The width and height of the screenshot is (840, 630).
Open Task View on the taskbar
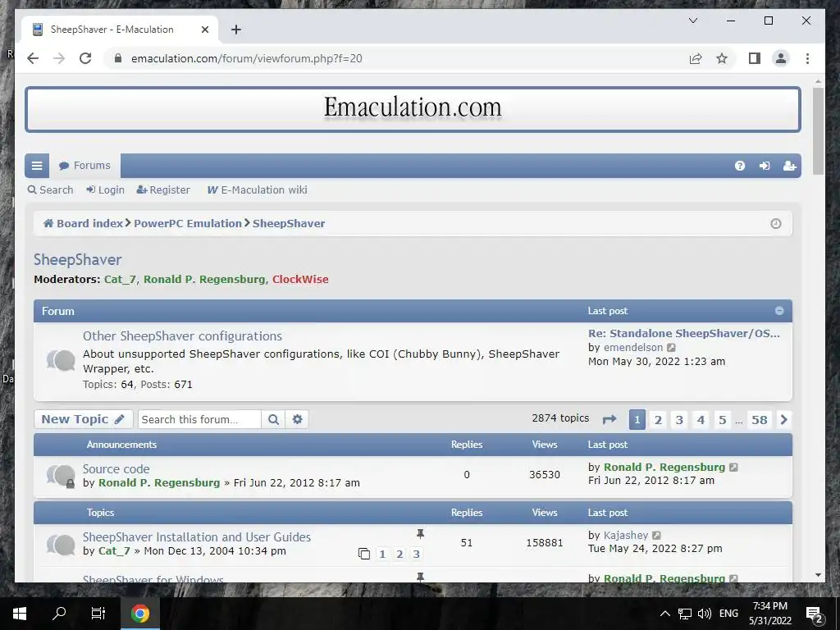[98, 614]
